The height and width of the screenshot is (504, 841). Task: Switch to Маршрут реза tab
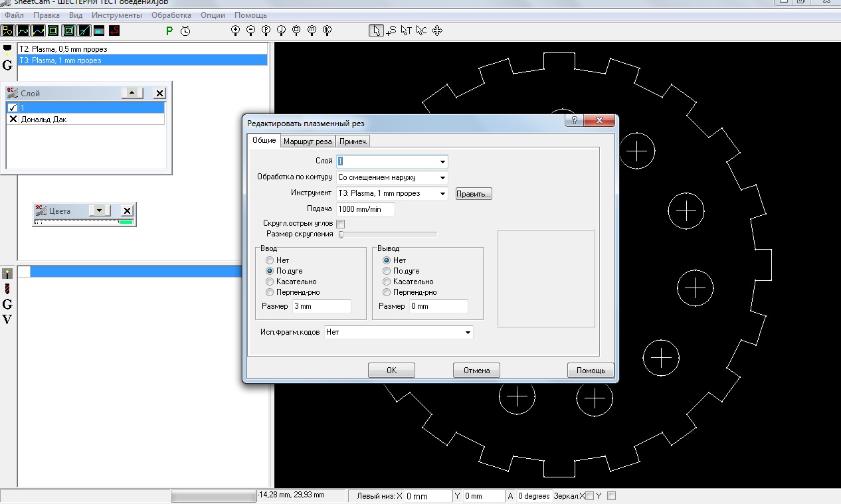point(308,141)
